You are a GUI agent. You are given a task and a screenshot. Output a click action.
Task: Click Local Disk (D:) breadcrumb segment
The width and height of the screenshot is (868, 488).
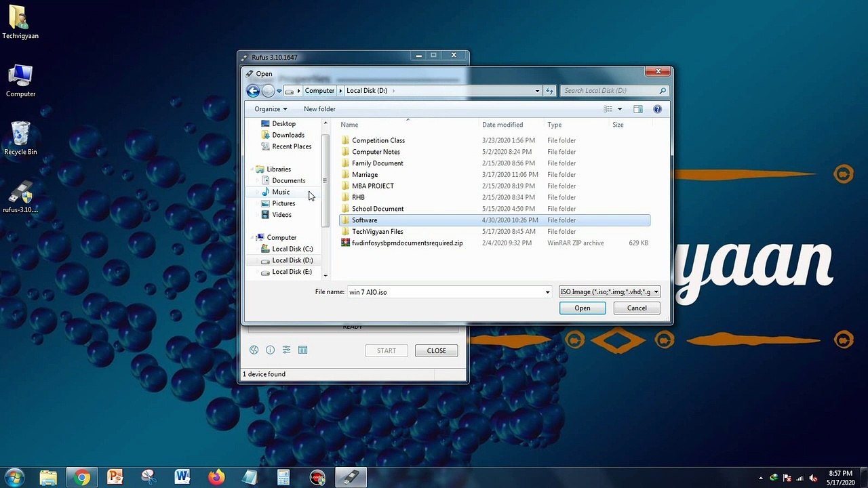367,91
